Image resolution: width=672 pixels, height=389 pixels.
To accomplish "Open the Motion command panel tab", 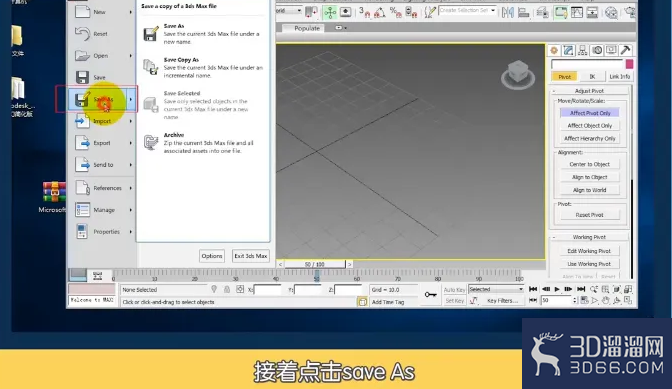I will pos(597,51).
